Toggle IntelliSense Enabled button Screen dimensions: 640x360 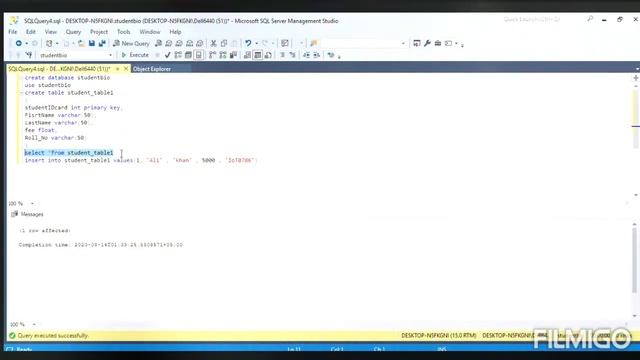199,55
